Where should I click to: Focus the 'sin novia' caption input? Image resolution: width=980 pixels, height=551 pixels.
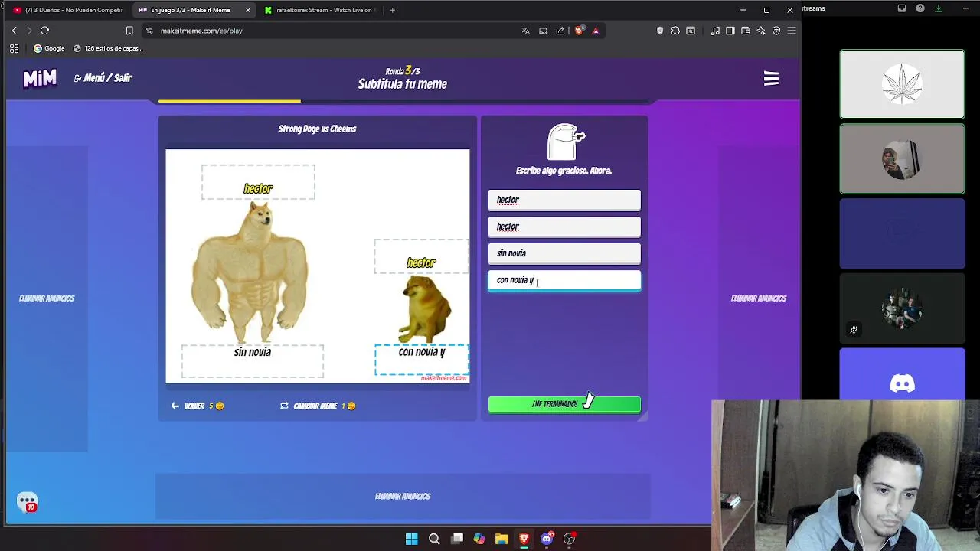click(x=564, y=253)
